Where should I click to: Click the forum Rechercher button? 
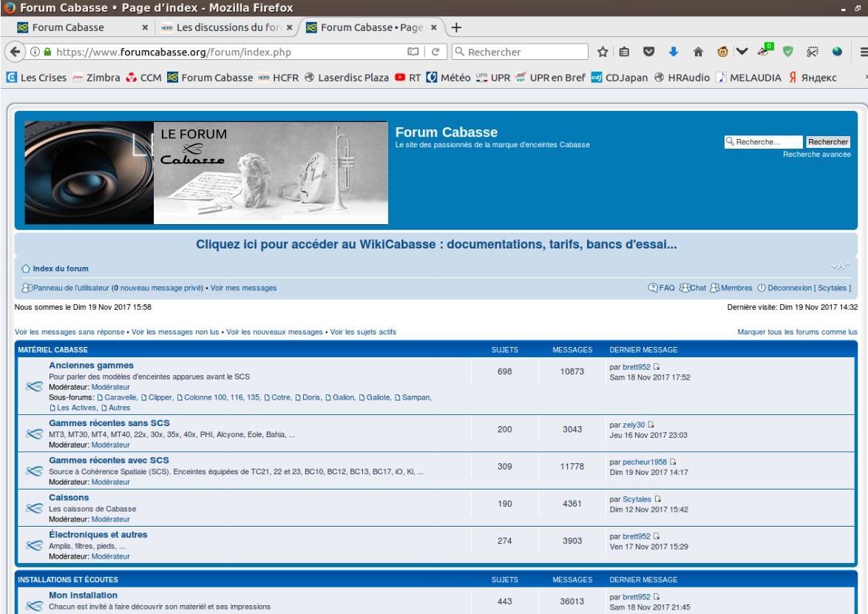827,142
